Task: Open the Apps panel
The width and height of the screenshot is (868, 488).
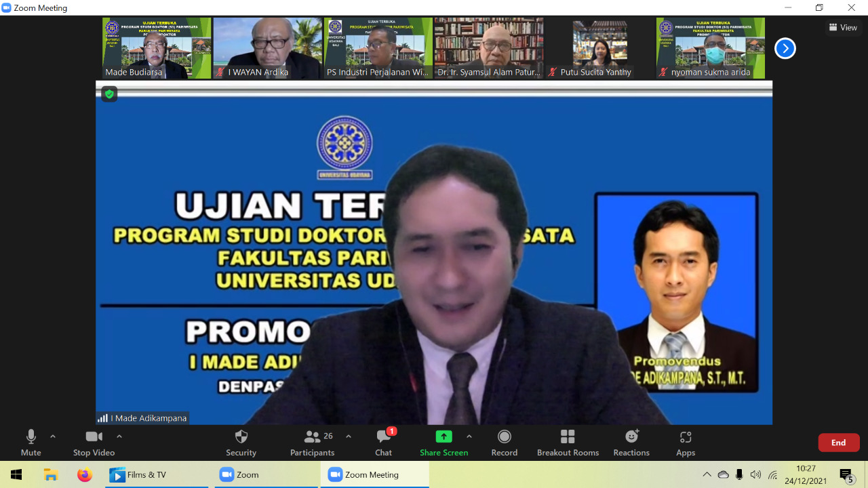Action: 686,443
